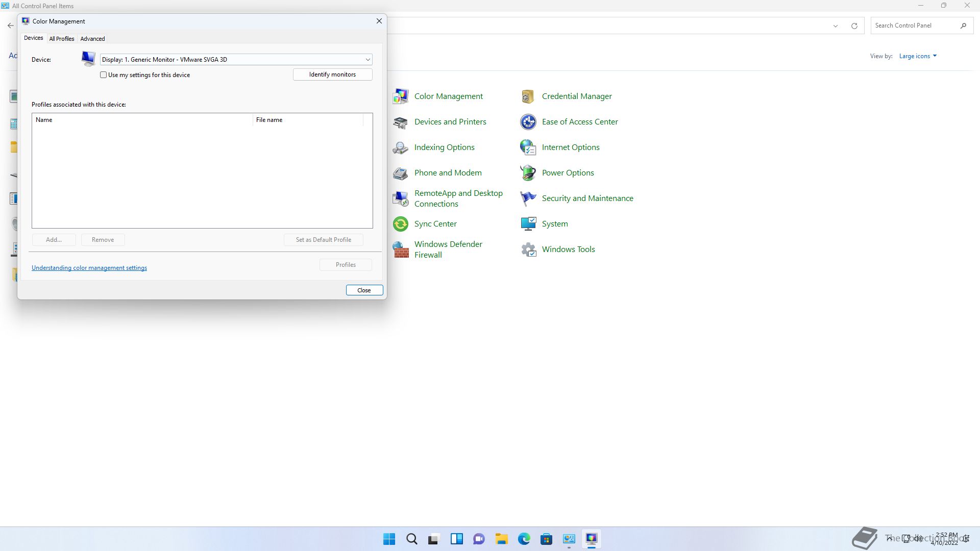Click the Sync Center text link
This screenshot has width=980, height=551.
coord(435,224)
